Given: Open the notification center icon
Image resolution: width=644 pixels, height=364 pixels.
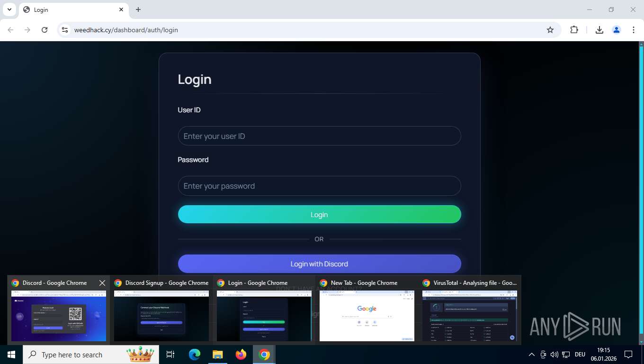Looking at the screenshot, I should click(628, 355).
